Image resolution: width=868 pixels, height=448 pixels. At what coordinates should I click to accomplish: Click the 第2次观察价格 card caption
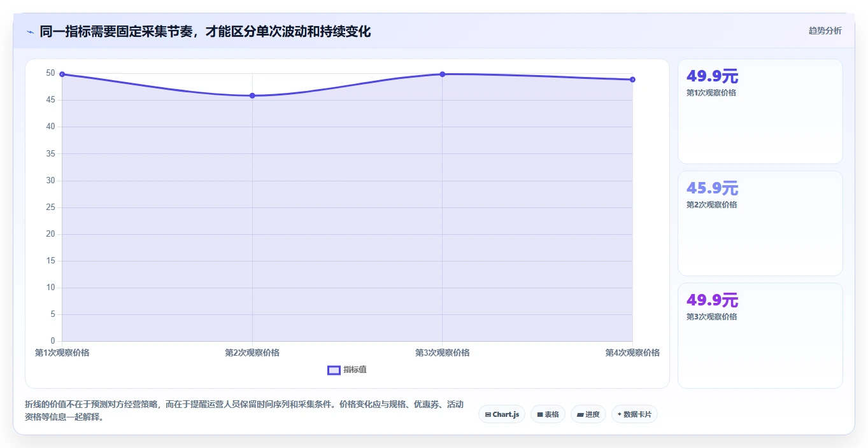tap(711, 205)
